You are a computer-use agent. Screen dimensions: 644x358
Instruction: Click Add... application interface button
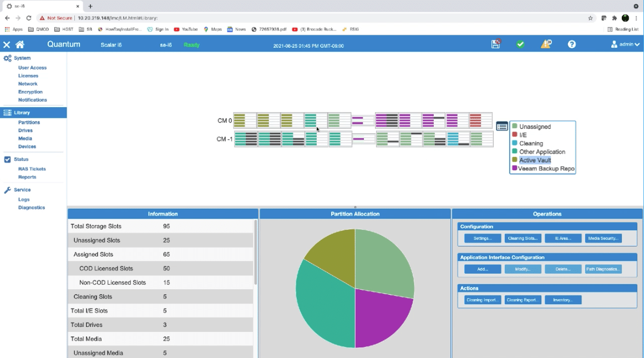click(483, 269)
